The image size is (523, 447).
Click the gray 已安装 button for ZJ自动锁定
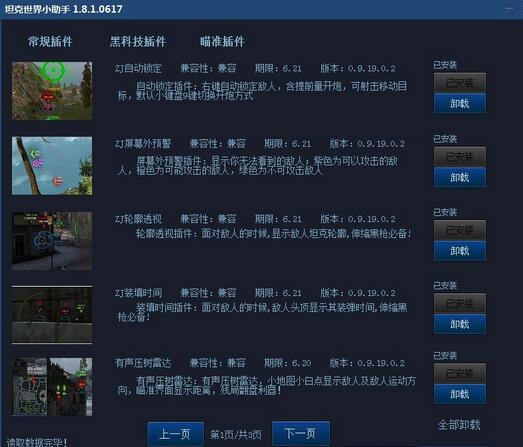point(460,83)
